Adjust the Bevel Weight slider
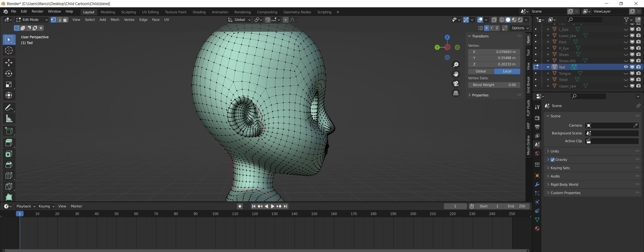The height and width of the screenshot is (252, 644). [x=494, y=85]
